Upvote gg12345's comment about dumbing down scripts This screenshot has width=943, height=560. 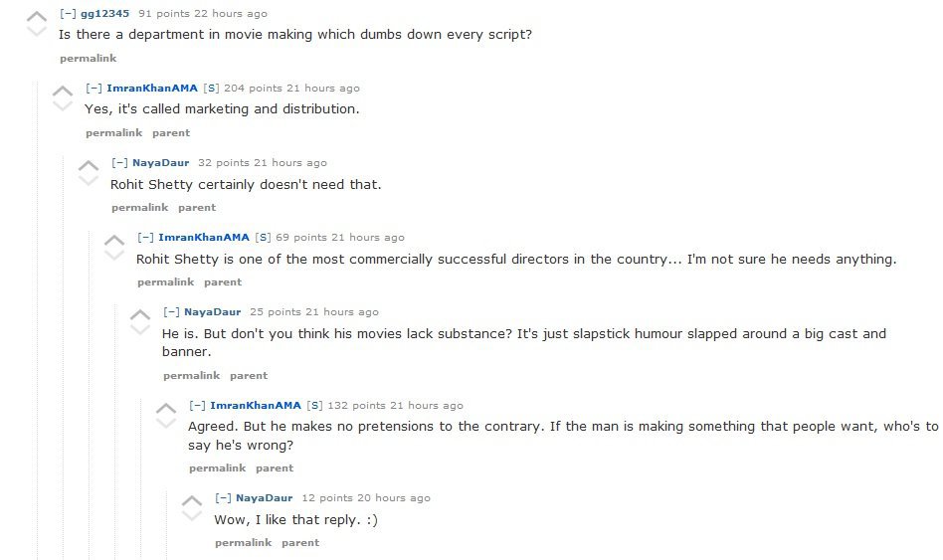pos(37,16)
